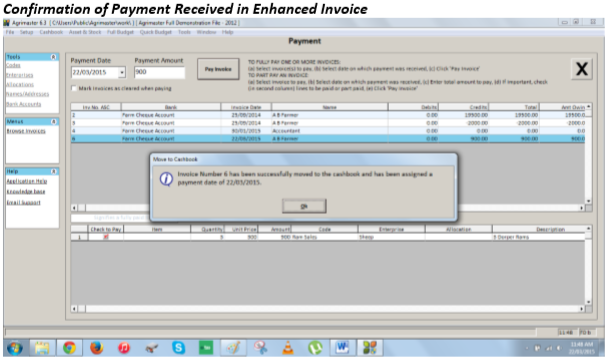Sort by the Inv No. column header
Viewport: 611px width, 364px height.
click(96, 107)
